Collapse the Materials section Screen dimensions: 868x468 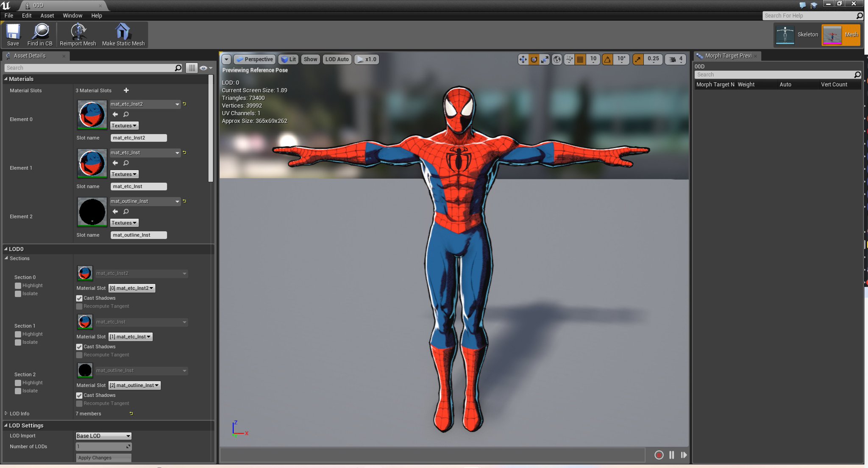[x=6, y=79]
